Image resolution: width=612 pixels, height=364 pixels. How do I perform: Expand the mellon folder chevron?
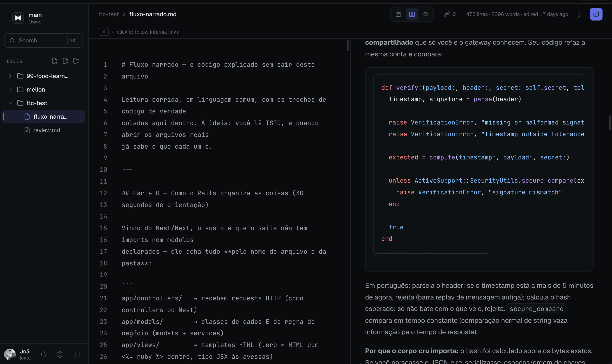pos(10,90)
